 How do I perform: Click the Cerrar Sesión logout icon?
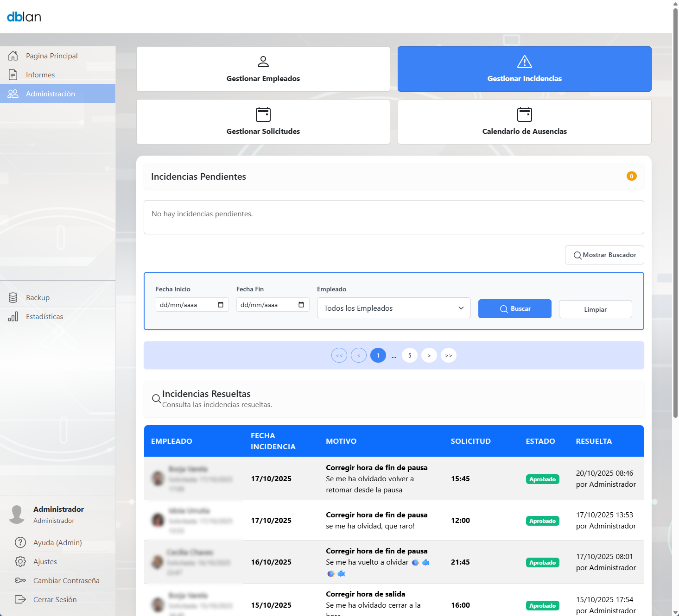(x=20, y=599)
